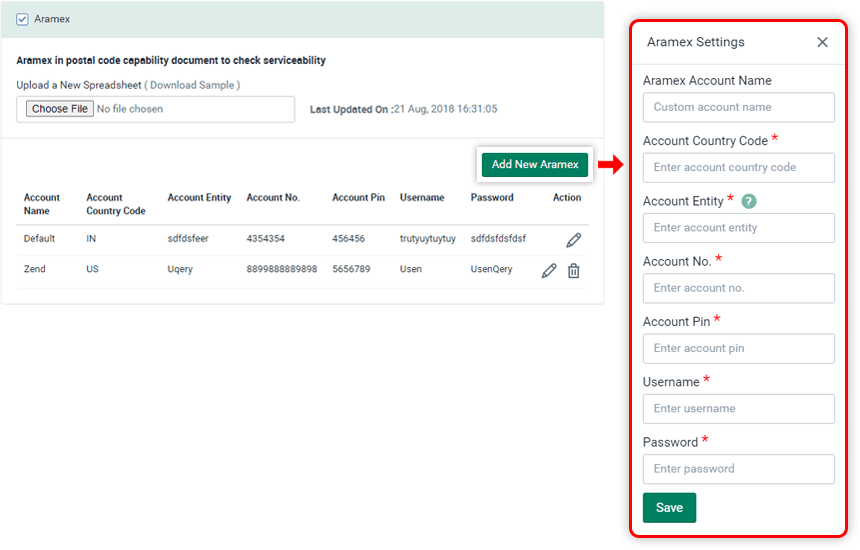Click the 'Action' column header

click(567, 197)
